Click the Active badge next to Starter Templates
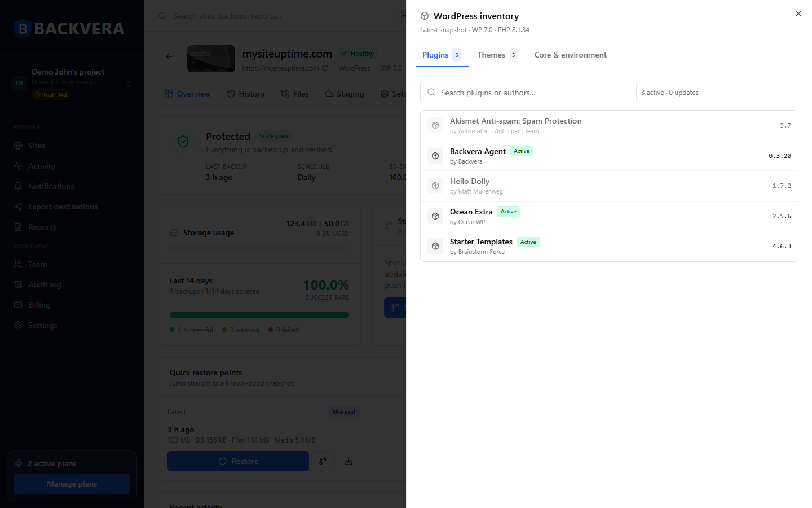The width and height of the screenshot is (812, 508). [528, 242]
